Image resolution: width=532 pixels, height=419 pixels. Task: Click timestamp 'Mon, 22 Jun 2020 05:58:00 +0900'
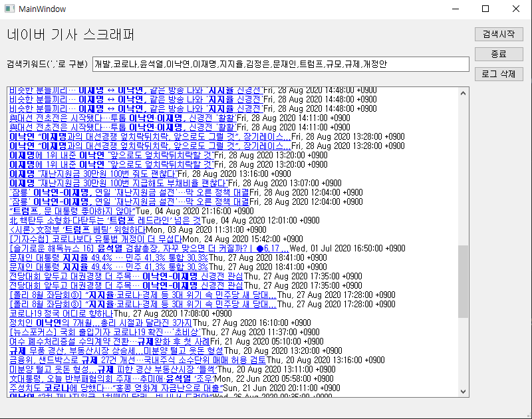click(274, 379)
